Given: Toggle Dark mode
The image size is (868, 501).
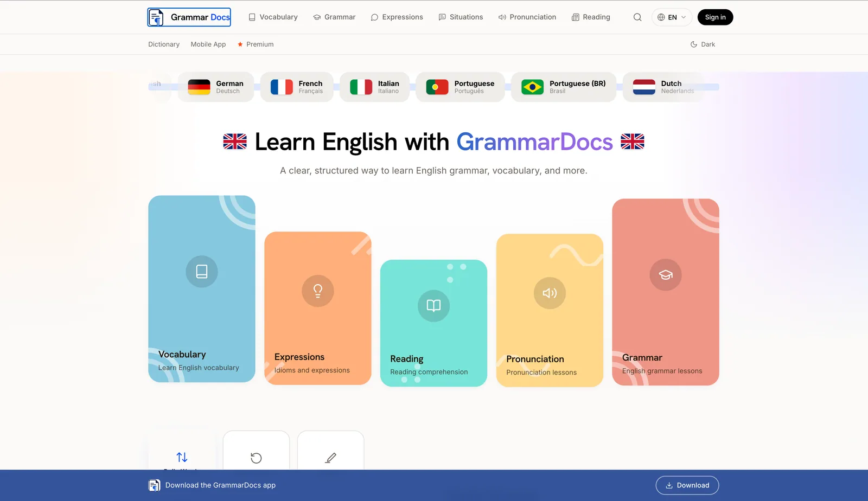Looking at the screenshot, I should tap(703, 44).
